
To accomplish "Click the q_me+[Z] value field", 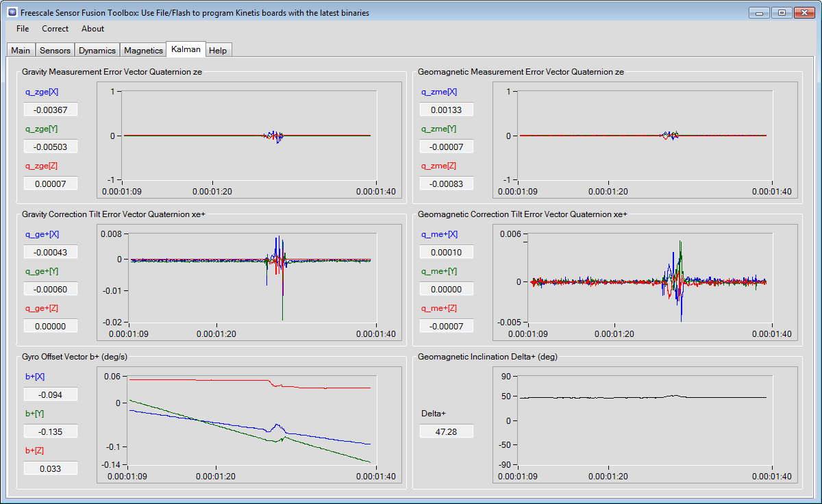I will [x=447, y=326].
